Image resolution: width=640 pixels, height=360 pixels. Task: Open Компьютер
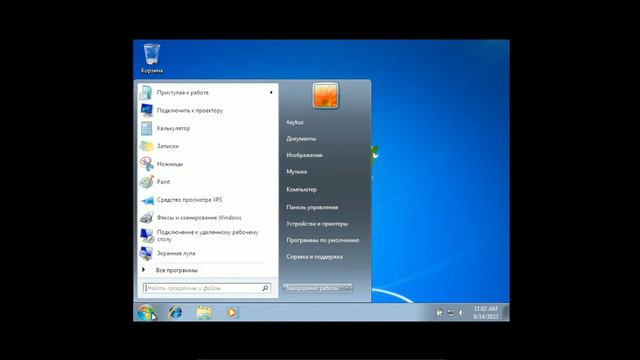click(x=302, y=189)
